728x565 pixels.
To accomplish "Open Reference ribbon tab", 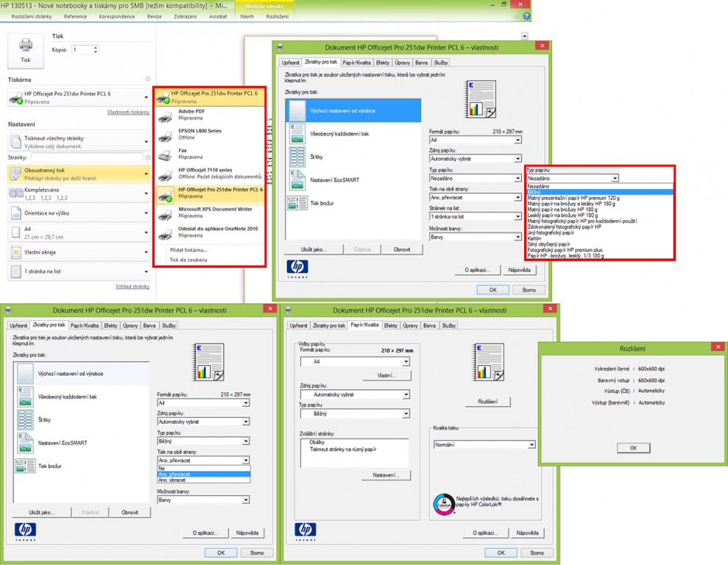I will click(x=75, y=16).
